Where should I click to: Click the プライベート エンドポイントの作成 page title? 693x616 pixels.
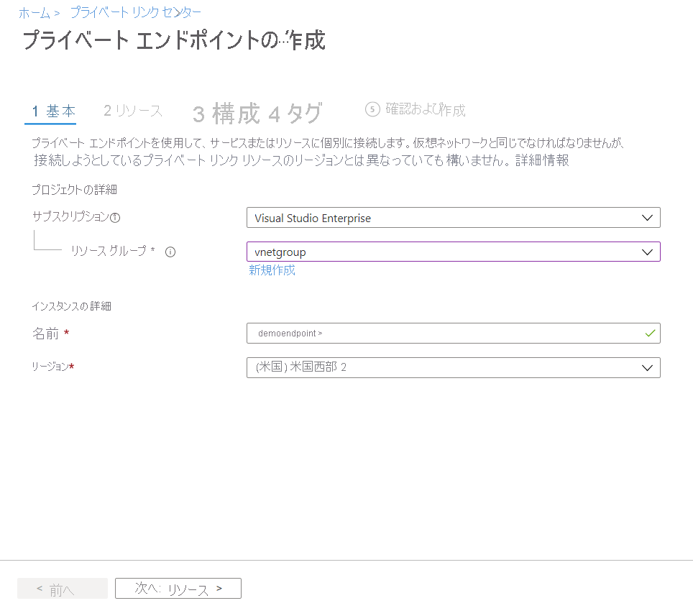click(174, 40)
